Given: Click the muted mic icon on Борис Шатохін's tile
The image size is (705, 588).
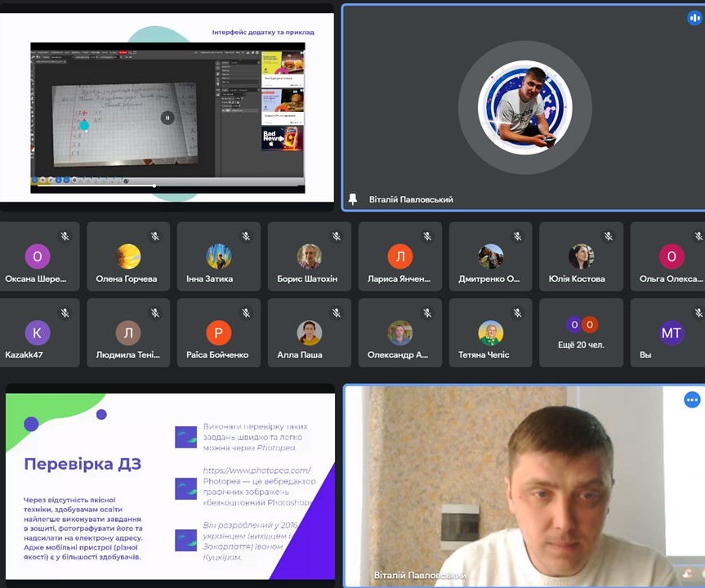Looking at the screenshot, I should [336, 237].
